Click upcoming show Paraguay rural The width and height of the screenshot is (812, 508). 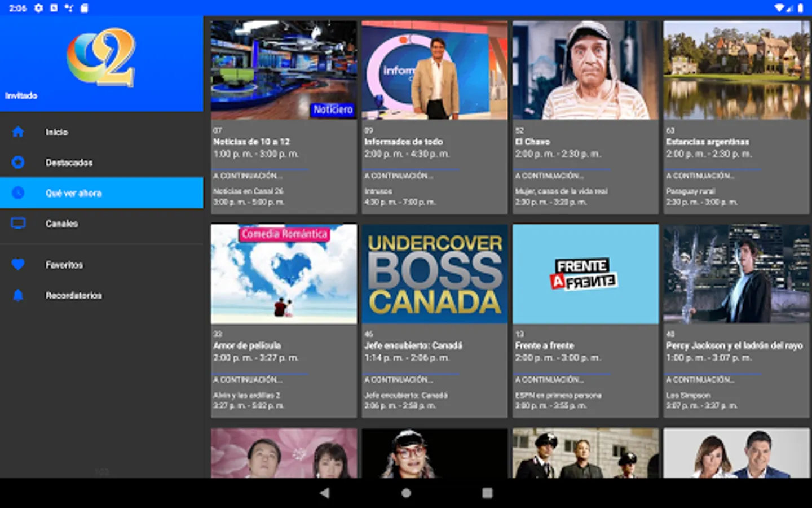690,191
